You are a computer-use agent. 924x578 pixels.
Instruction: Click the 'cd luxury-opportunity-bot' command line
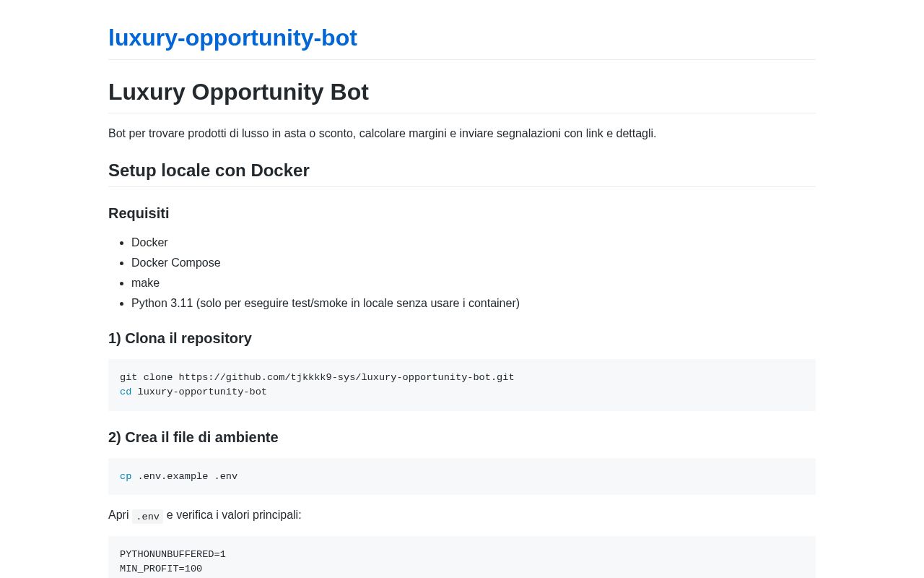click(193, 392)
